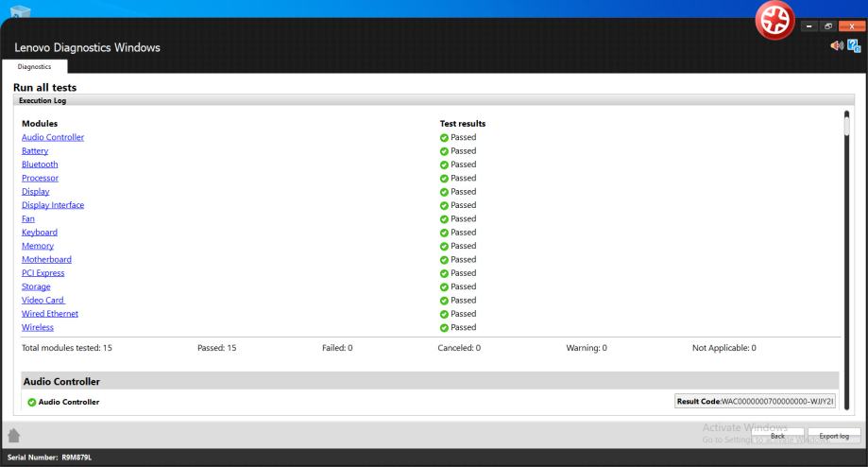The width and height of the screenshot is (868, 467).
Task: Click the passed icon in Video Card row
Action: coord(444,301)
